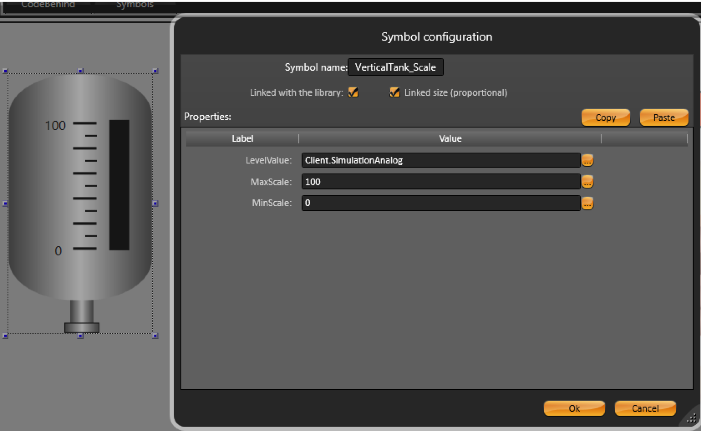Switch to the Symbols tab
Screen dimensions: 701x431
click(x=134, y=5)
